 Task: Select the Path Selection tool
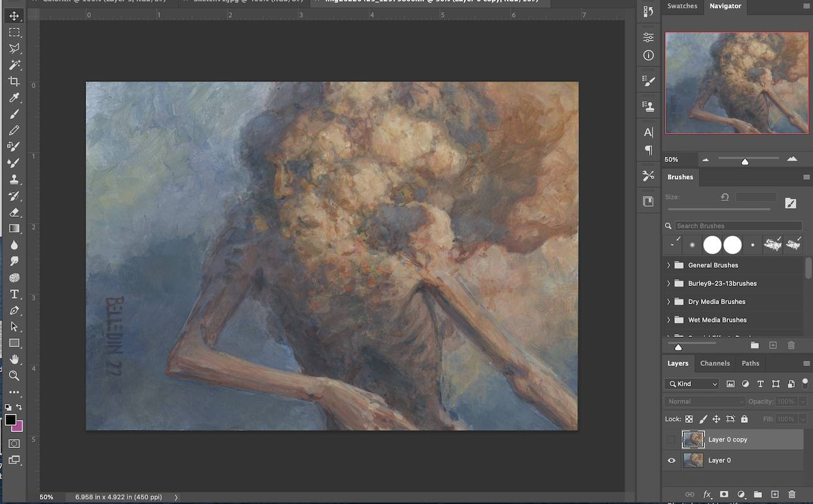tap(14, 327)
